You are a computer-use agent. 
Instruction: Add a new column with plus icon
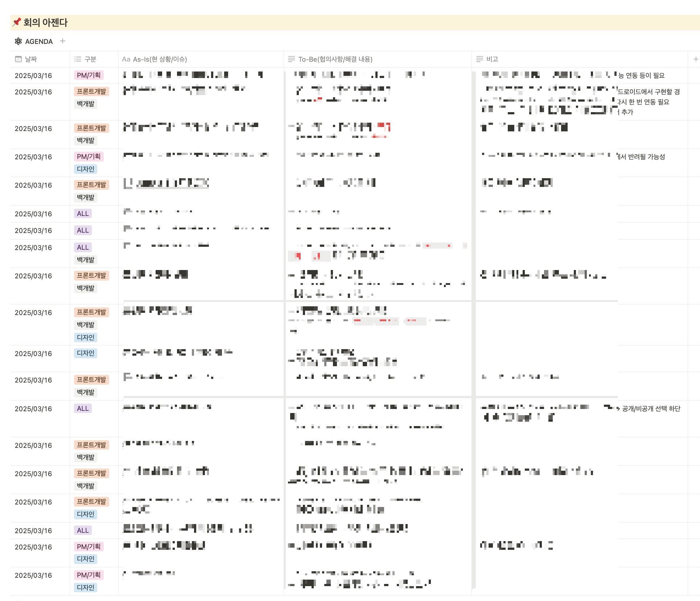[695, 59]
